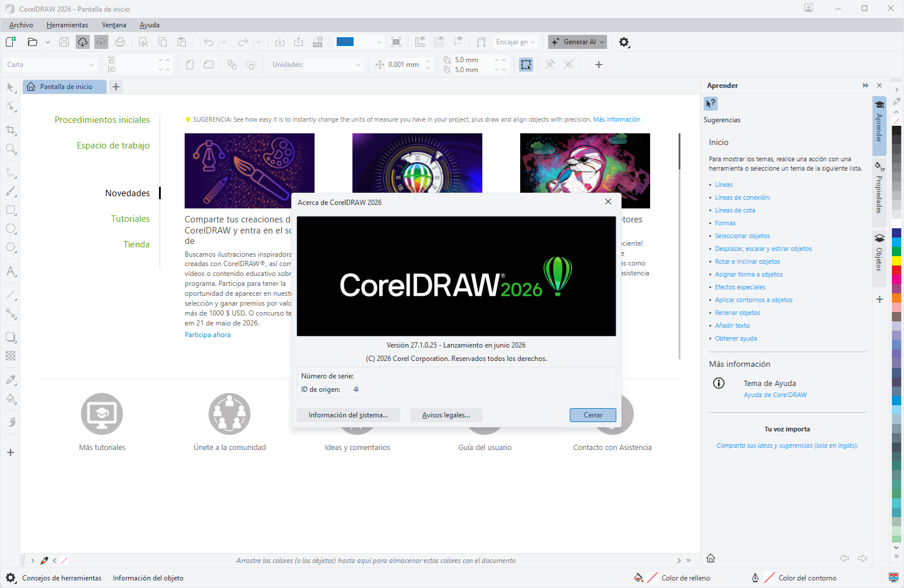
Task: Pick the yellow swatch in the color palette
Action: tap(897, 261)
